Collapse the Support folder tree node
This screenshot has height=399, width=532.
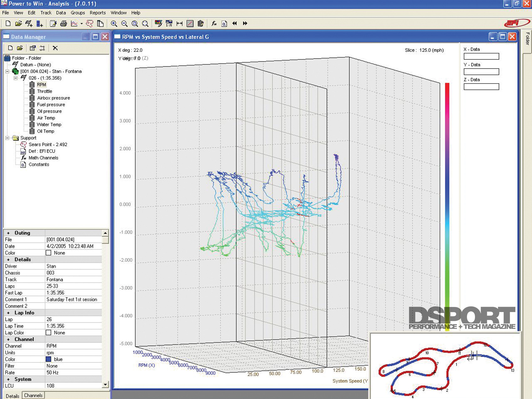(x=7, y=138)
